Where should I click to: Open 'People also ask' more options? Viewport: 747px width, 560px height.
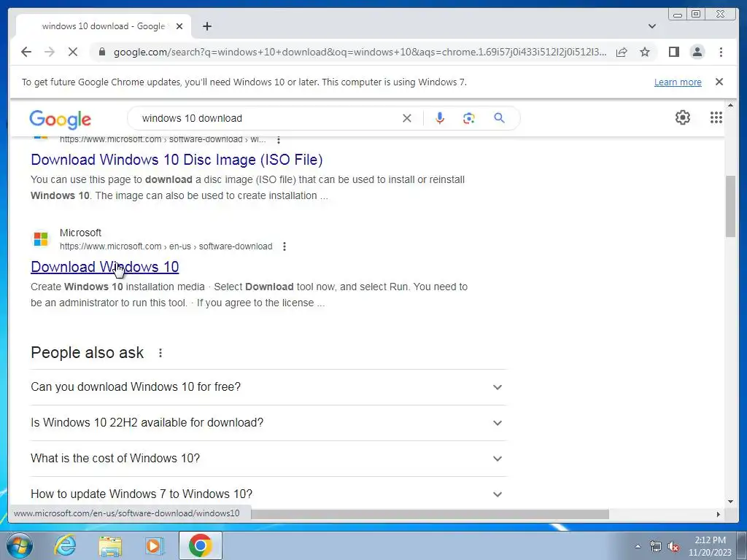(160, 353)
